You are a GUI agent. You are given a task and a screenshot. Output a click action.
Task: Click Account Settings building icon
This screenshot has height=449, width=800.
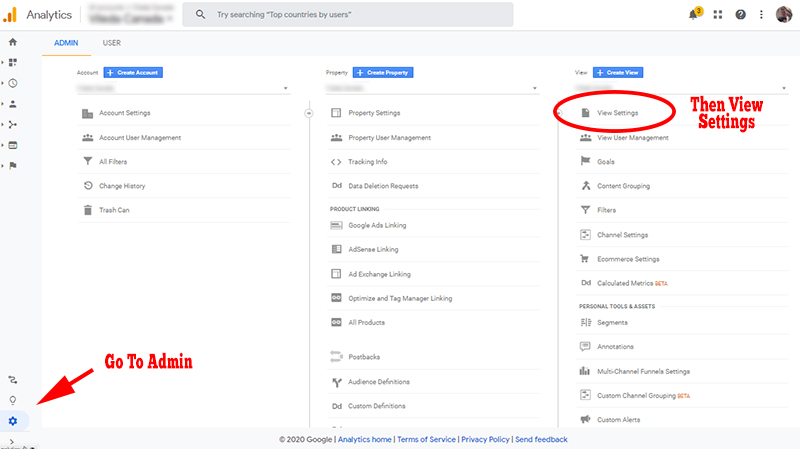click(x=88, y=113)
